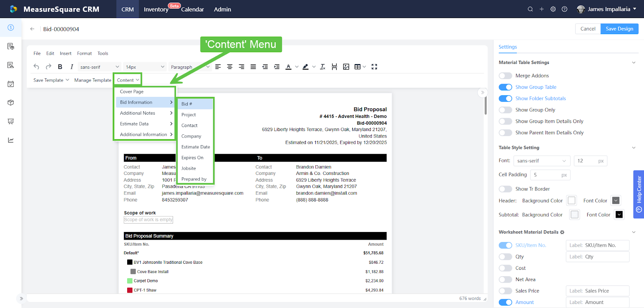This screenshot has width=644, height=308.
Task: Enable Show Tr Border switch
Action: pyautogui.click(x=505, y=189)
